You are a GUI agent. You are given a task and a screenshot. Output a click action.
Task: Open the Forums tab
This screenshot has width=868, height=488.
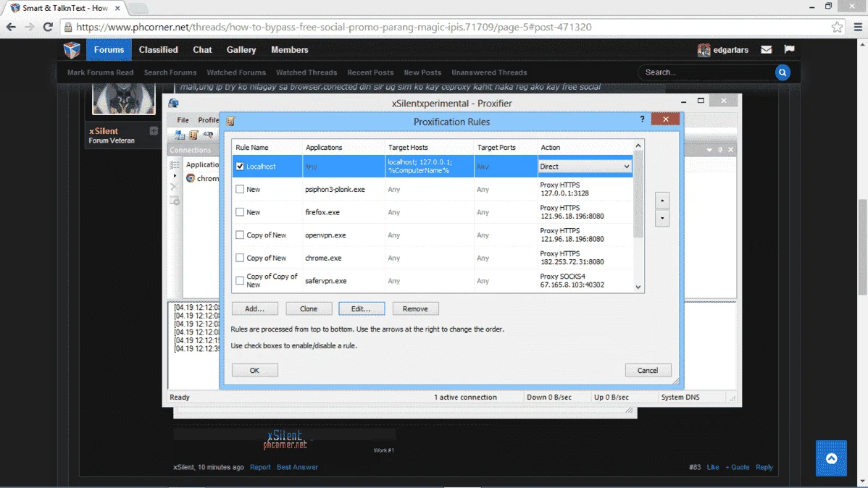[109, 50]
